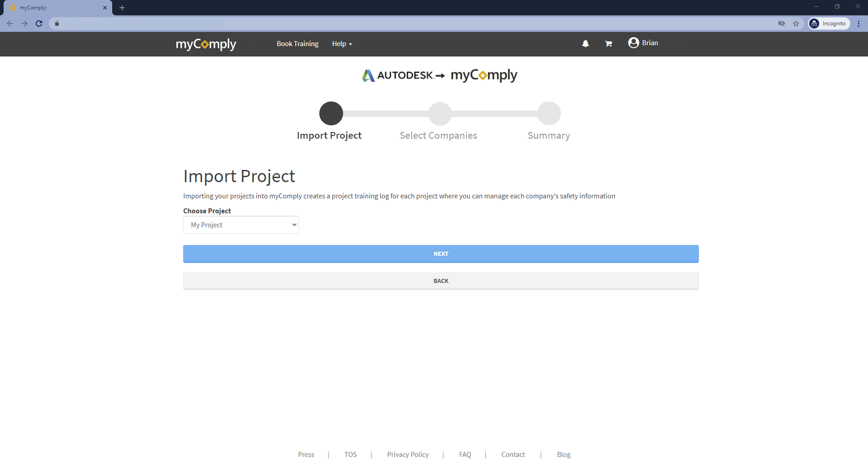Reload the page

click(39, 23)
